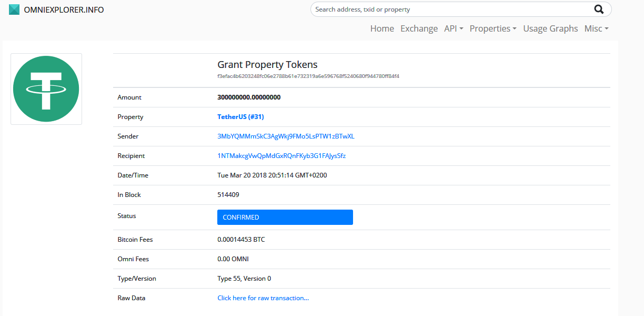Click the Sender row label
The image size is (644, 316).
coord(128,136)
